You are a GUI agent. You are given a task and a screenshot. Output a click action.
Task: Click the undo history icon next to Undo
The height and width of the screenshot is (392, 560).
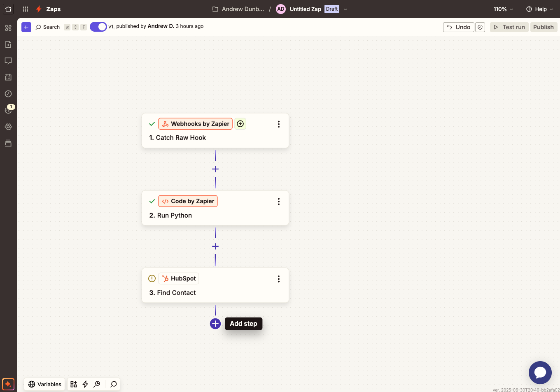pyautogui.click(x=480, y=27)
